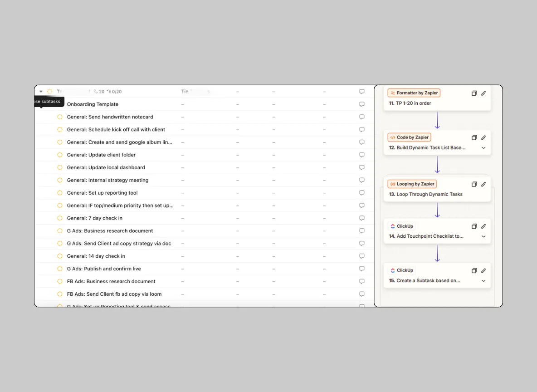This screenshot has width=537, height=392.
Task: Open comments on Onboarding Template
Action: (361, 104)
